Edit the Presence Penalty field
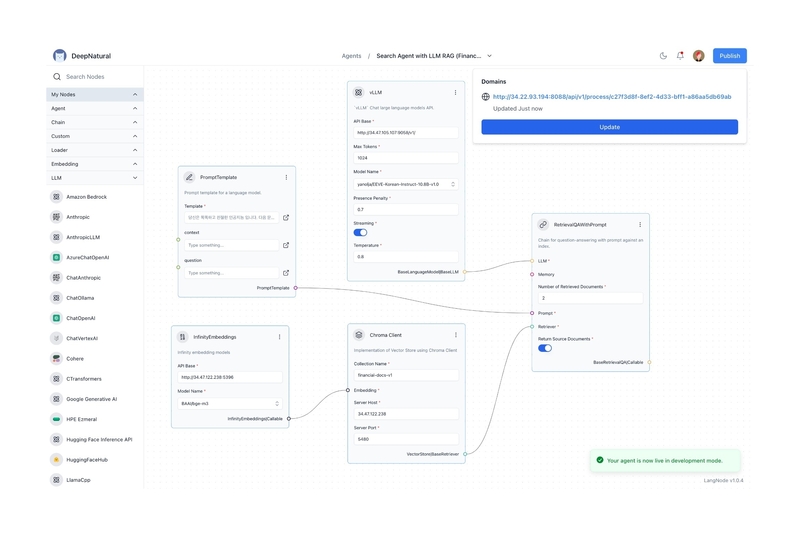This screenshot has width=800, height=535. (406, 210)
